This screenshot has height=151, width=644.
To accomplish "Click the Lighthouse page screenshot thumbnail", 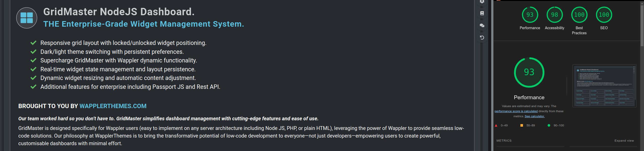I will coord(604,86).
